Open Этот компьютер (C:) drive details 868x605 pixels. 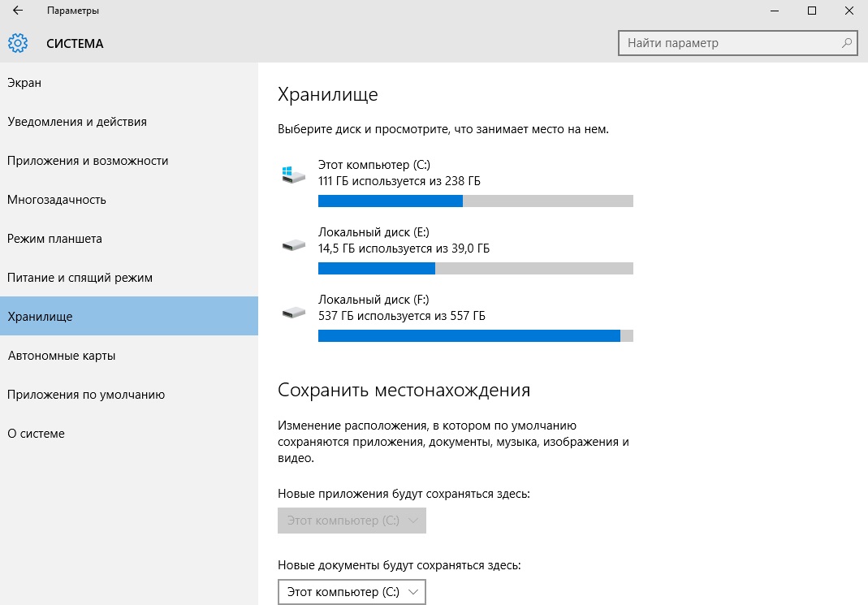457,183
